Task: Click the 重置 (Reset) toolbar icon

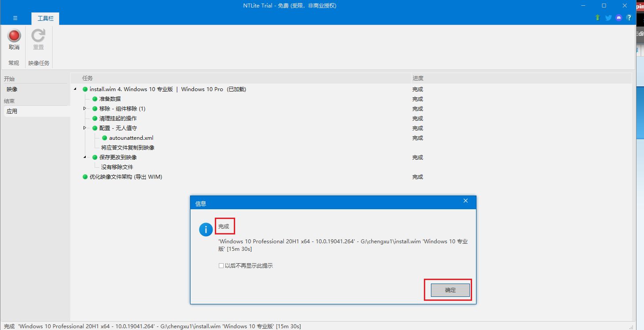Action: pos(38,36)
